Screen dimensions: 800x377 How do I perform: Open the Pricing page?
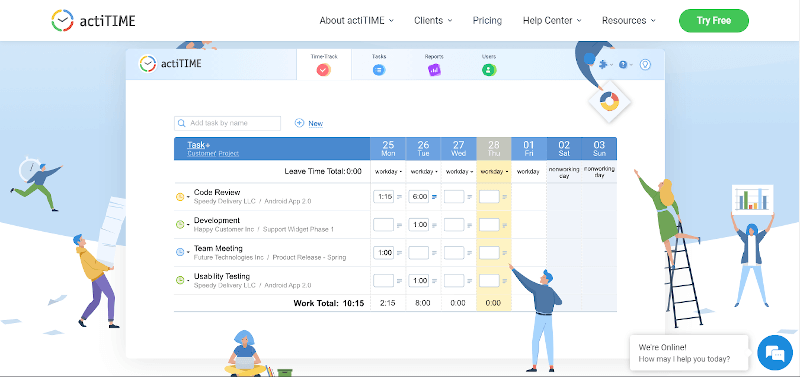pyautogui.click(x=487, y=20)
